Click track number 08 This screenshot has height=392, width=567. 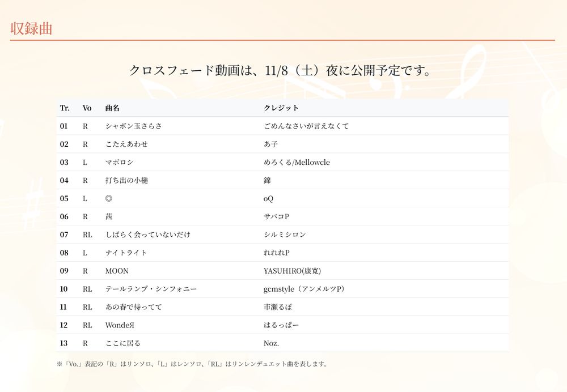click(64, 253)
